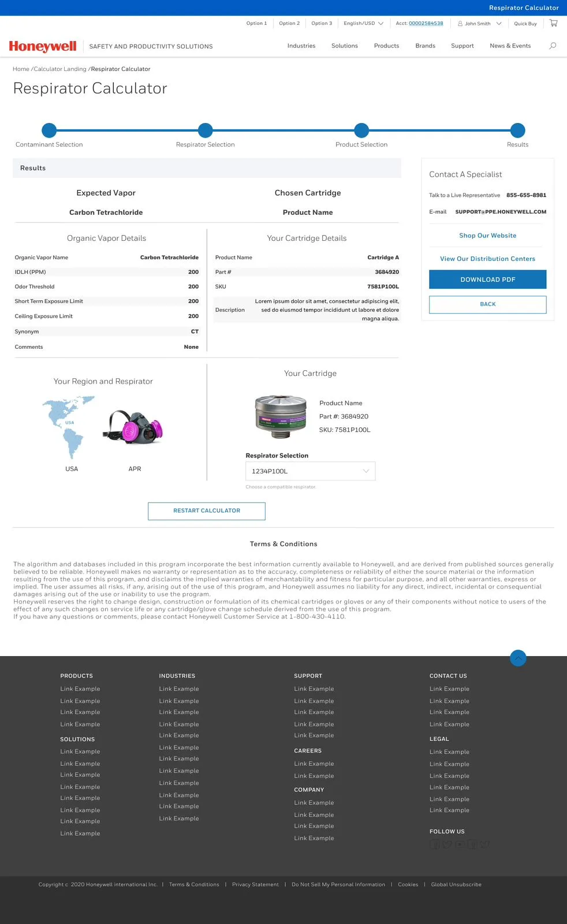
Task: Click the cartridge product image
Action: coord(281,416)
